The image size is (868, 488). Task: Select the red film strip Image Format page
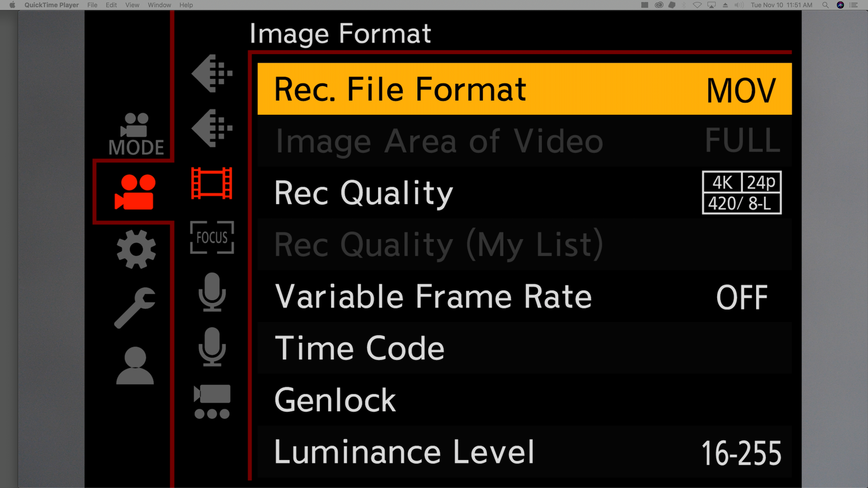pyautogui.click(x=211, y=183)
